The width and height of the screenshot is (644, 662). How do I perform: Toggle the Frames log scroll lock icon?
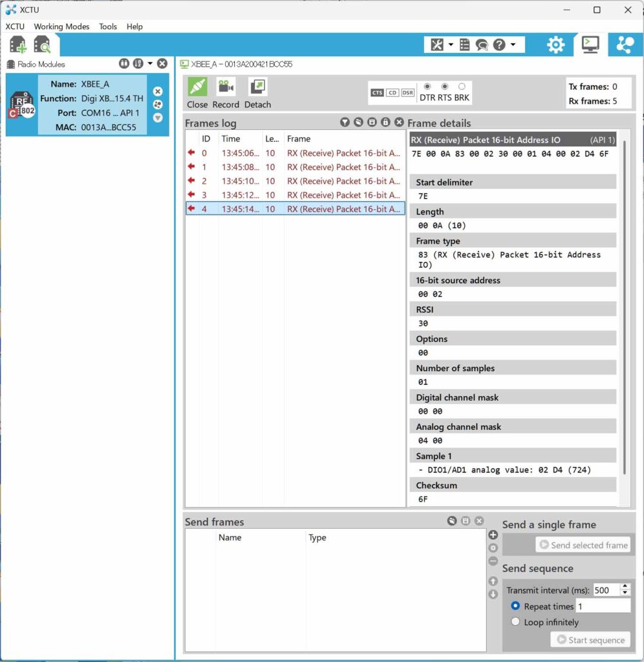point(385,122)
